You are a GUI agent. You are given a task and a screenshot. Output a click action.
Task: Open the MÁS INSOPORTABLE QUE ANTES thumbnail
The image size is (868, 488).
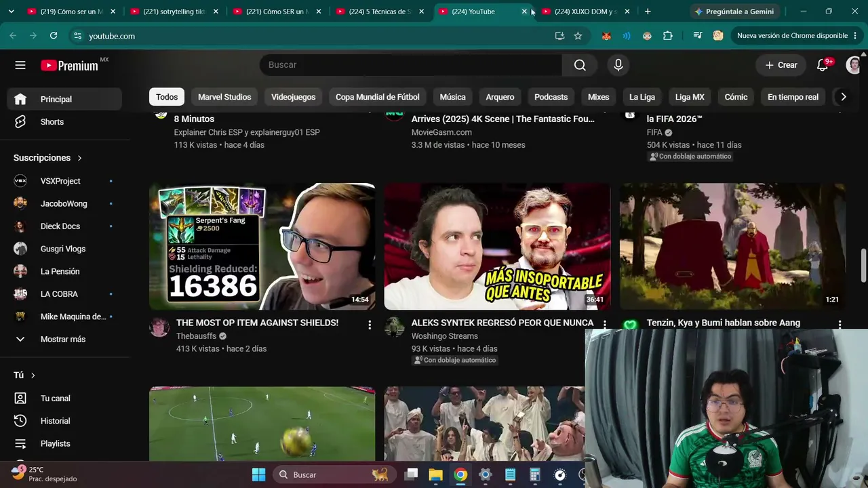point(497,247)
